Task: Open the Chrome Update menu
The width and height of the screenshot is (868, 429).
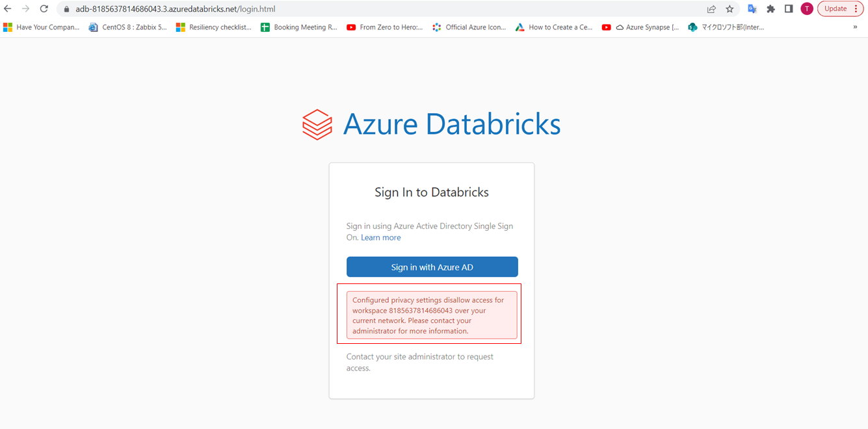Action: [840, 9]
